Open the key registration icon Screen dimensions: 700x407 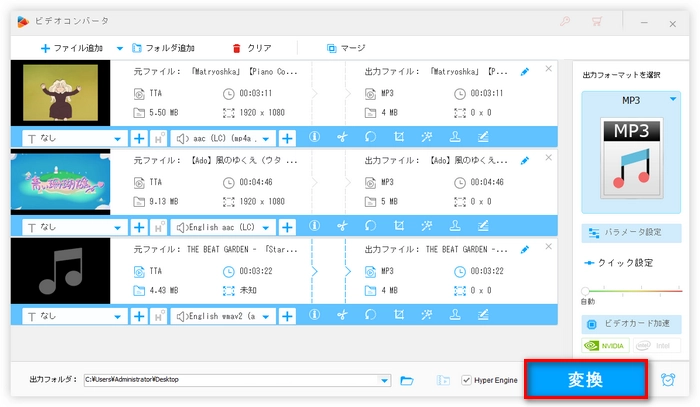tap(565, 21)
